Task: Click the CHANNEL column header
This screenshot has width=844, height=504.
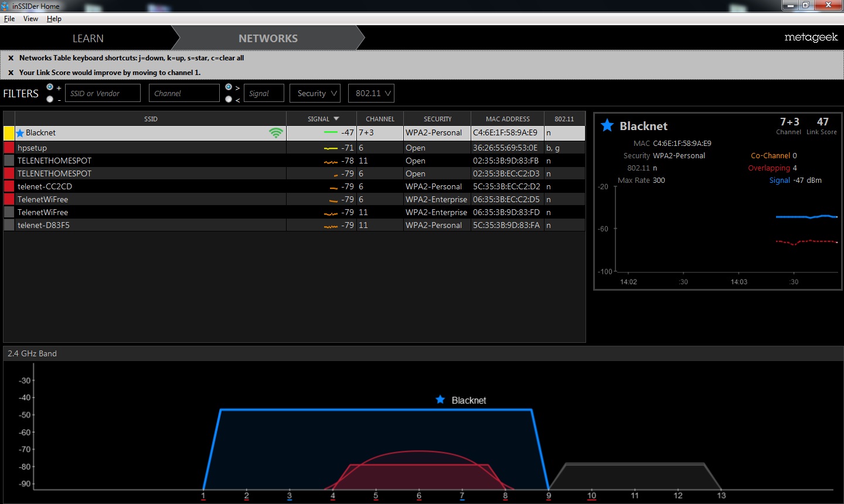Action: click(380, 119)
